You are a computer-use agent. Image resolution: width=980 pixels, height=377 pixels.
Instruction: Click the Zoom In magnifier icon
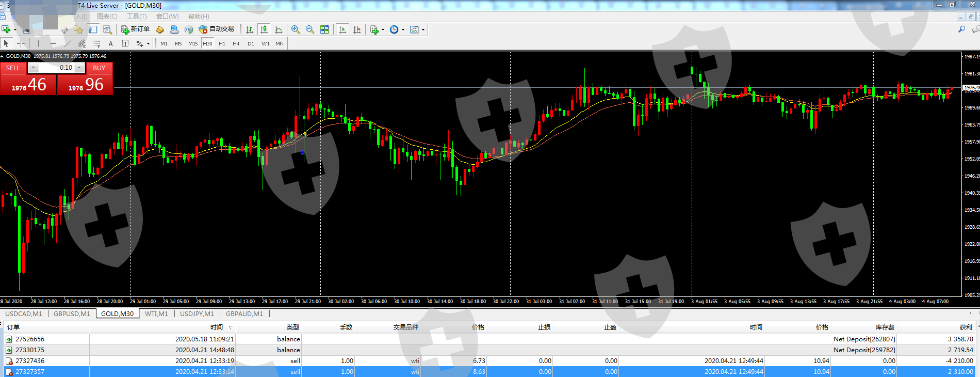(x=295, y=29)
